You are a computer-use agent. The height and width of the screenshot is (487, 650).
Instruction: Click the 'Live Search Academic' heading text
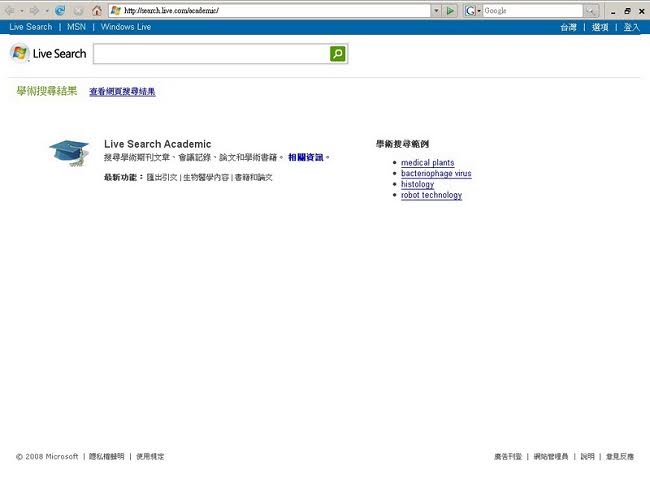pos(158,144)
